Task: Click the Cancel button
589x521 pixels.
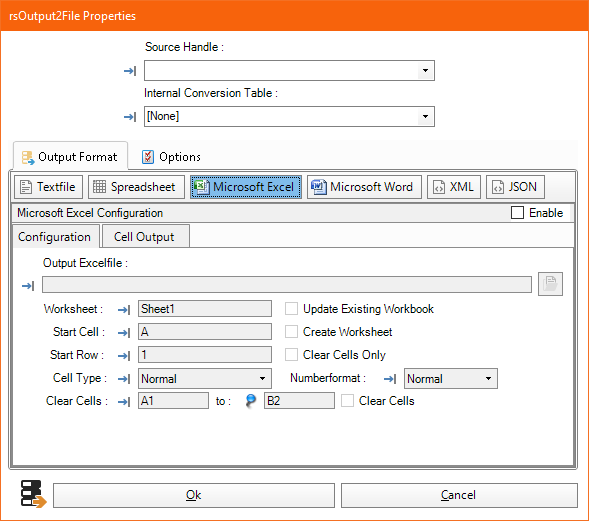Action: (x=459, y=495)
